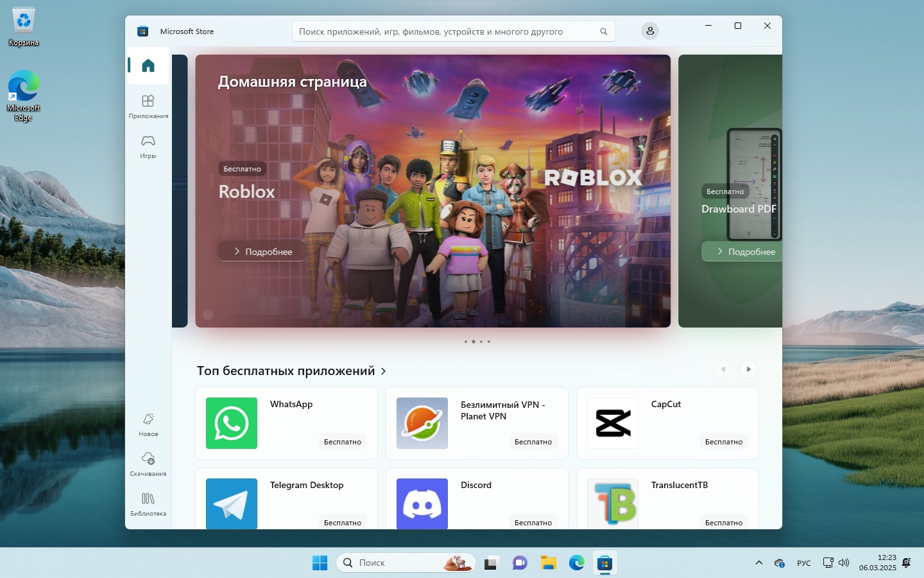Open the volume icon in the system tray
The height and width of the screenshot is (578, 924).
point(844,563)
